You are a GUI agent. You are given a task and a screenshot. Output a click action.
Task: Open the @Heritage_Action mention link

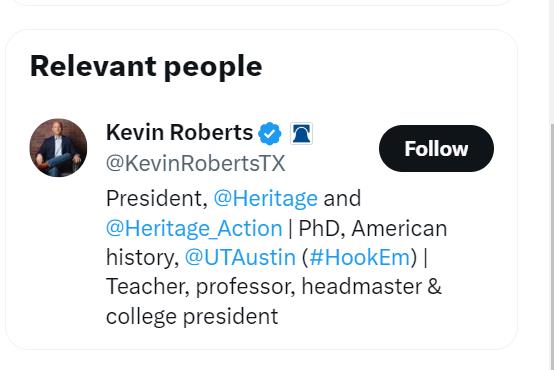pos(194,228)
